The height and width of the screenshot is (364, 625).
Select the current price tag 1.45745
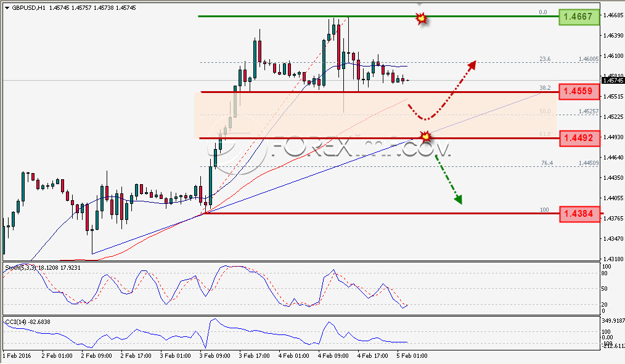(x=613, y=81)
